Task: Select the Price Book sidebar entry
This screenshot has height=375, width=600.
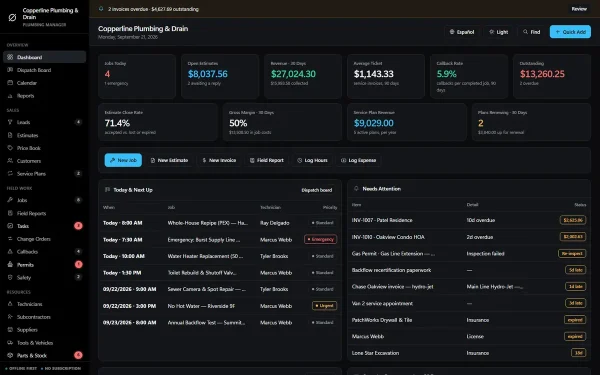Action: [x=44, y=148]
